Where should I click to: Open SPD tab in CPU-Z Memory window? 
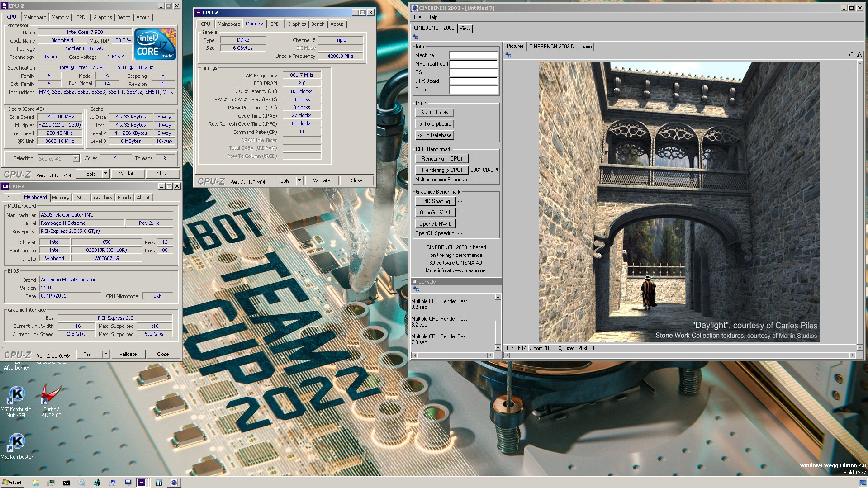tap(275, 24)
